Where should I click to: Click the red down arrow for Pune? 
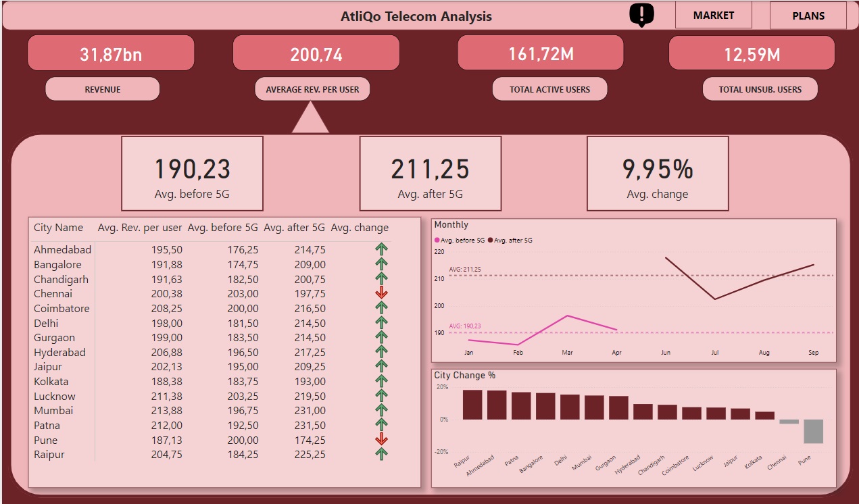point(381,440)
